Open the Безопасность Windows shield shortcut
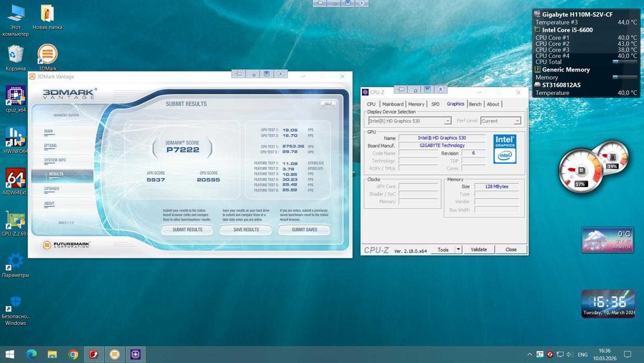This screenshot has width=644, height=363. (15, 311)
